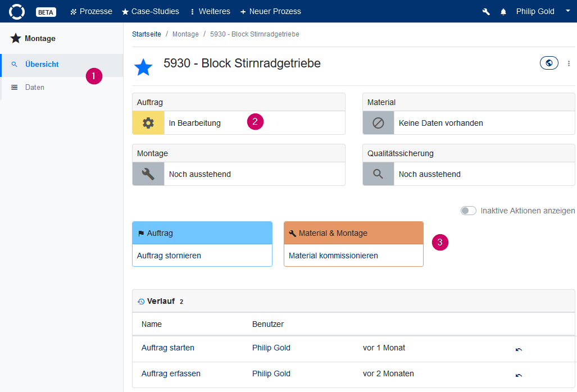This screenshot has height=392, width=577.
Task: Open the wrench settings icon in the top bar
Action: tap(486, 12)
